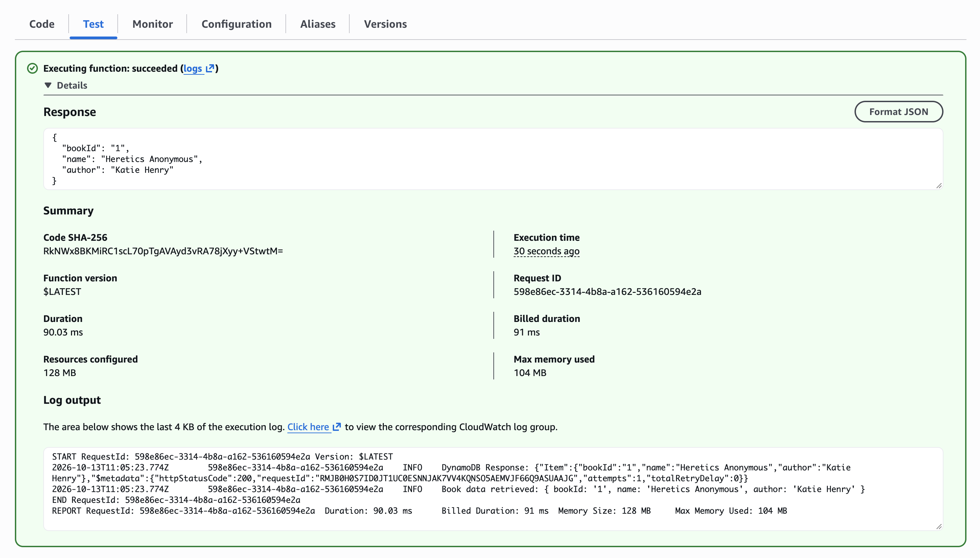Open the Code tab
980x558 pixels.
pyautogui.click(x=42, y=24)
